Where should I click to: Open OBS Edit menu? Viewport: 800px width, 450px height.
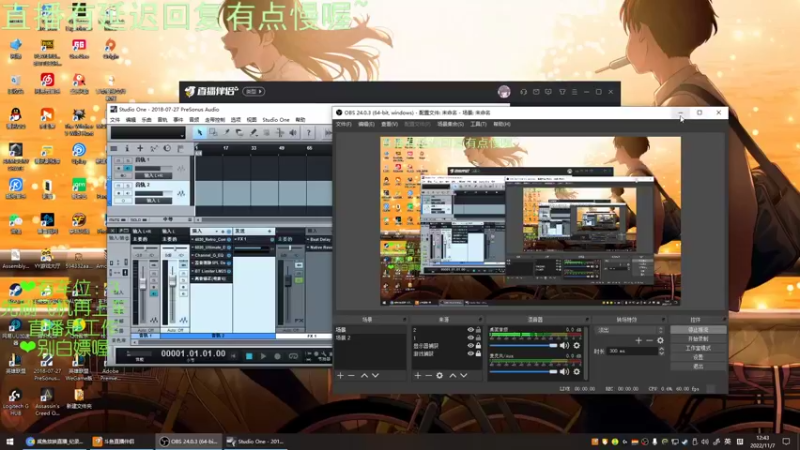pos(366,124)
